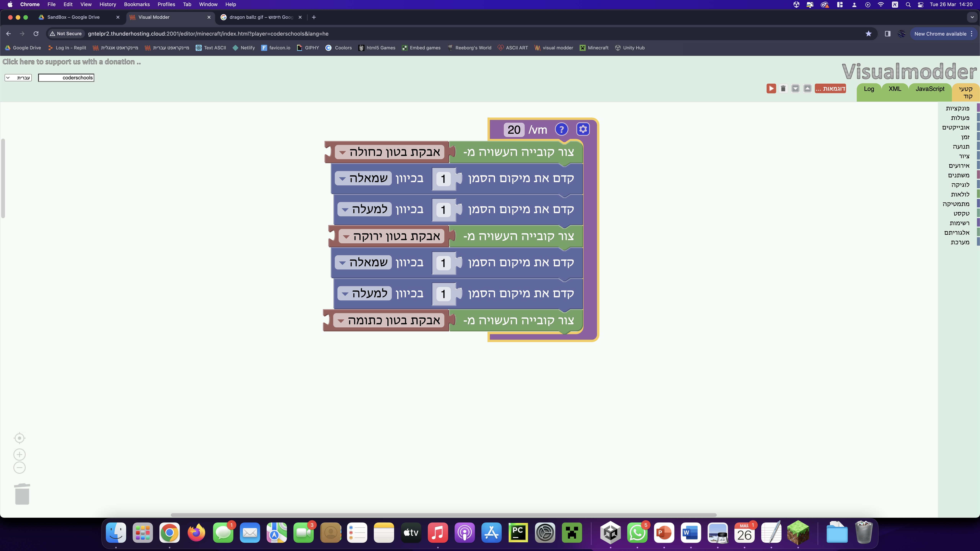
Task: Open PyCharm from the Dock
Action: click(518, 533)
